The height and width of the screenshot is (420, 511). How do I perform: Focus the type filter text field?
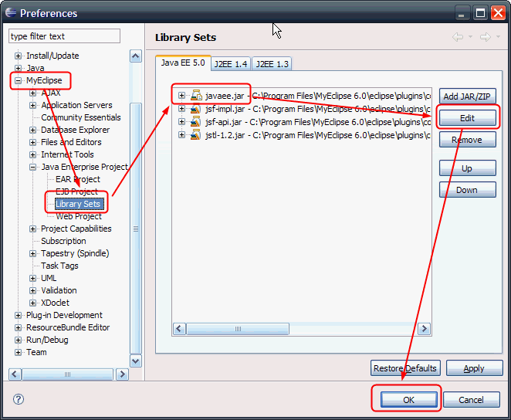(64, 36)
